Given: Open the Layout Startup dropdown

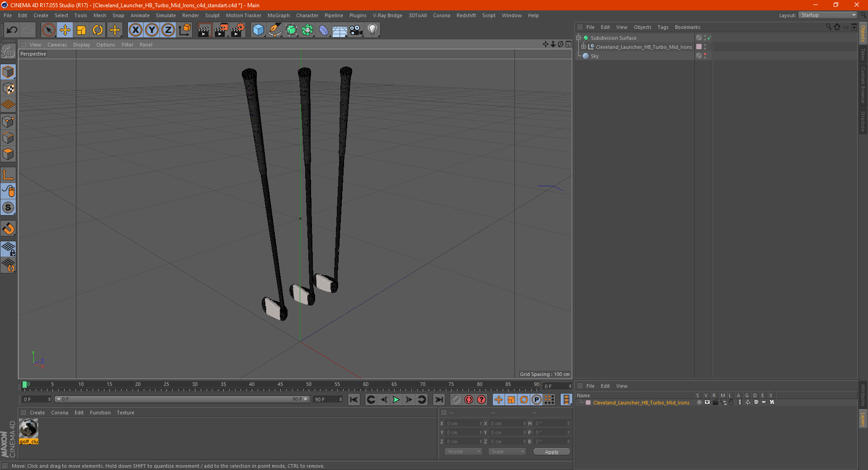Looking at the screenshot, I should coord(828,15).
